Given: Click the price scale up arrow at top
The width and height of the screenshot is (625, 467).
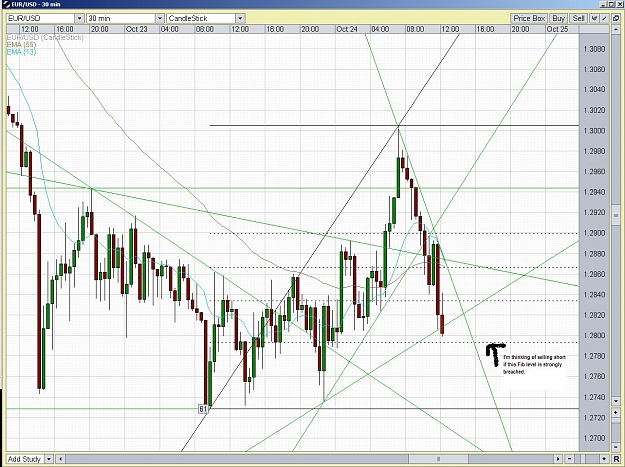Looking at the screenshot, I should click(616, 29).
